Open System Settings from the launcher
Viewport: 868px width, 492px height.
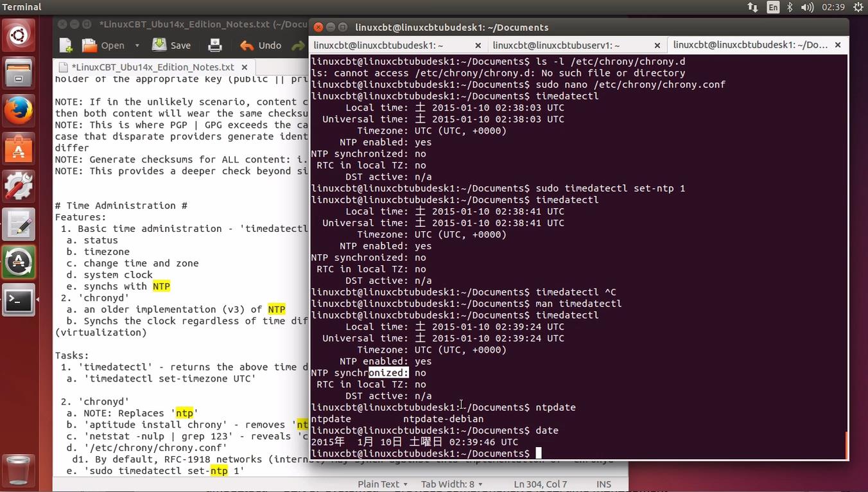click(19, 187)
